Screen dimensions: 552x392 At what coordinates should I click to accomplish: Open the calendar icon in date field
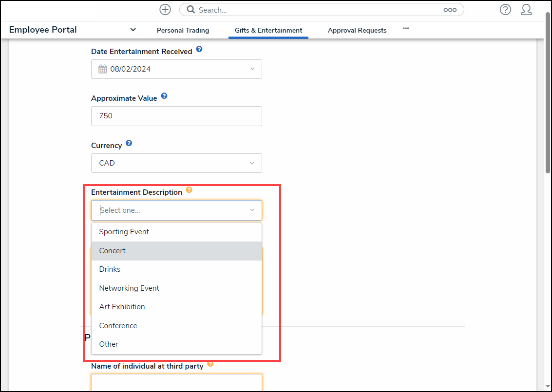tap(102, 69)
